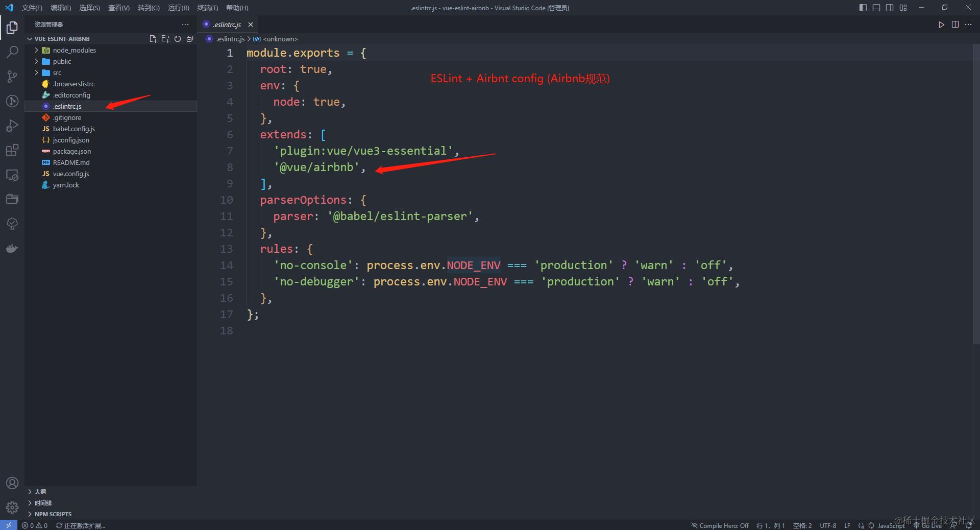
Task: Open the editor more actions menu
Action: [x=968, y=25]
